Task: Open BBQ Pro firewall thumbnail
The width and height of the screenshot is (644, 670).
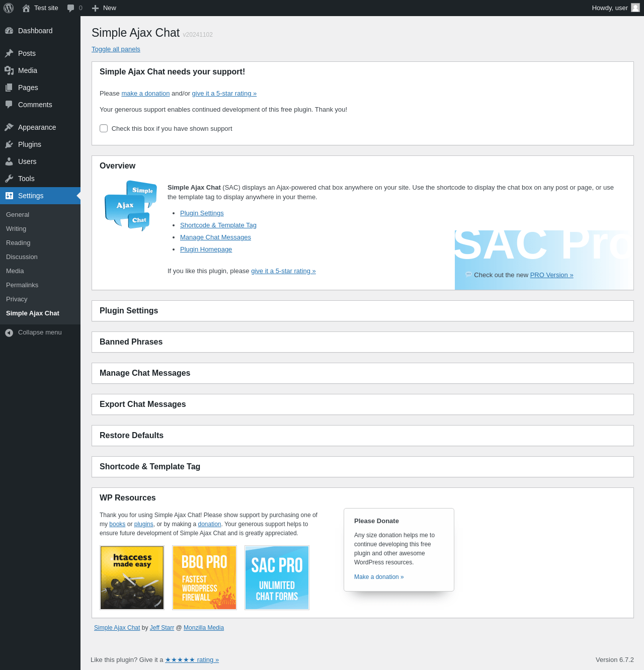Action: [205, 578]
